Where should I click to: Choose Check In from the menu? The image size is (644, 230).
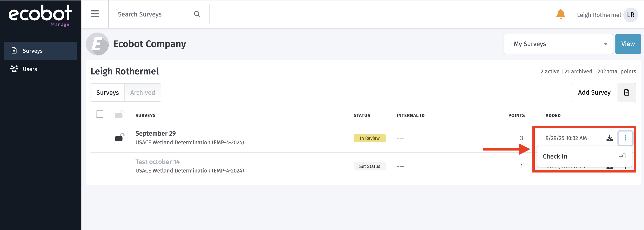584,156
